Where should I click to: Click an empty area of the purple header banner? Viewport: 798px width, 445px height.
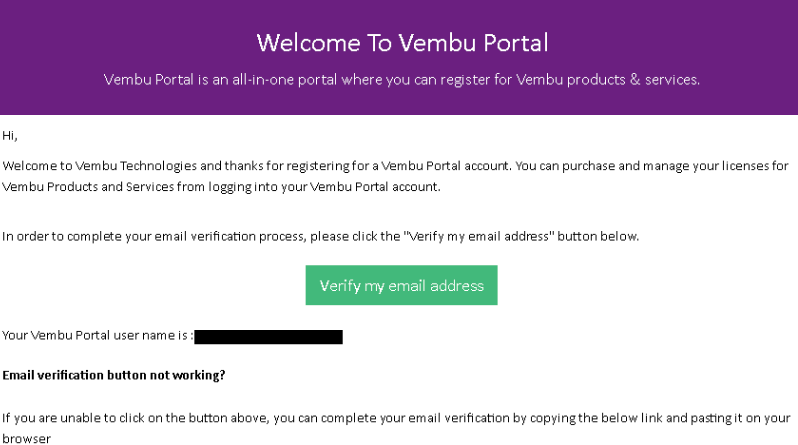pos(102,31)
